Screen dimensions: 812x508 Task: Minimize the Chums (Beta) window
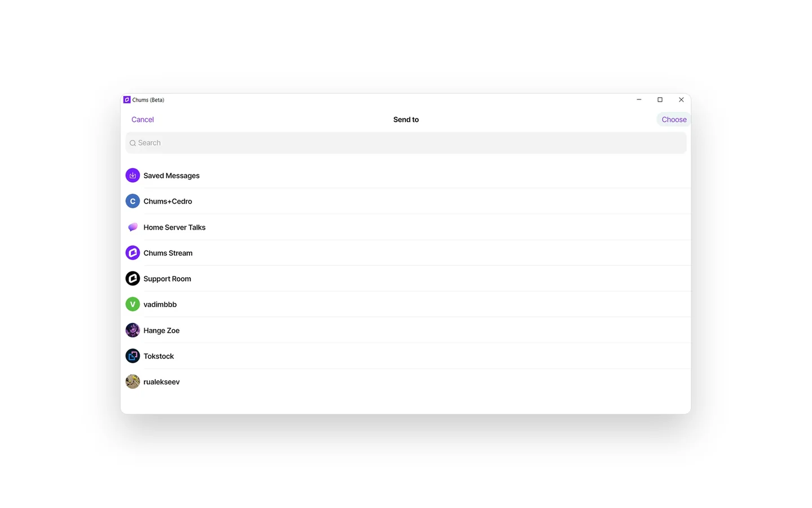(x=639, y=100)
